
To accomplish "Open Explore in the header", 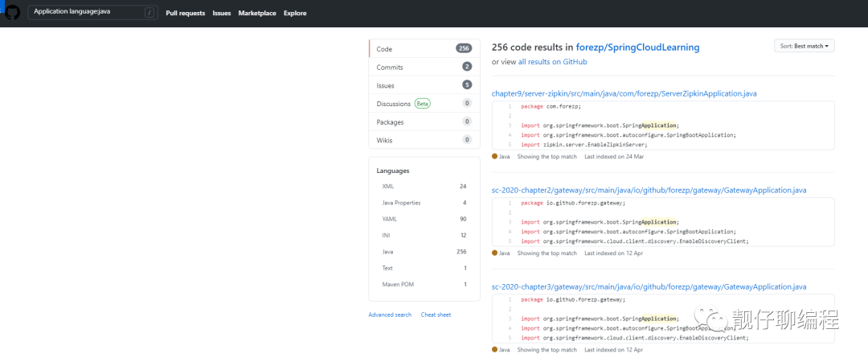I will [295, 14].
